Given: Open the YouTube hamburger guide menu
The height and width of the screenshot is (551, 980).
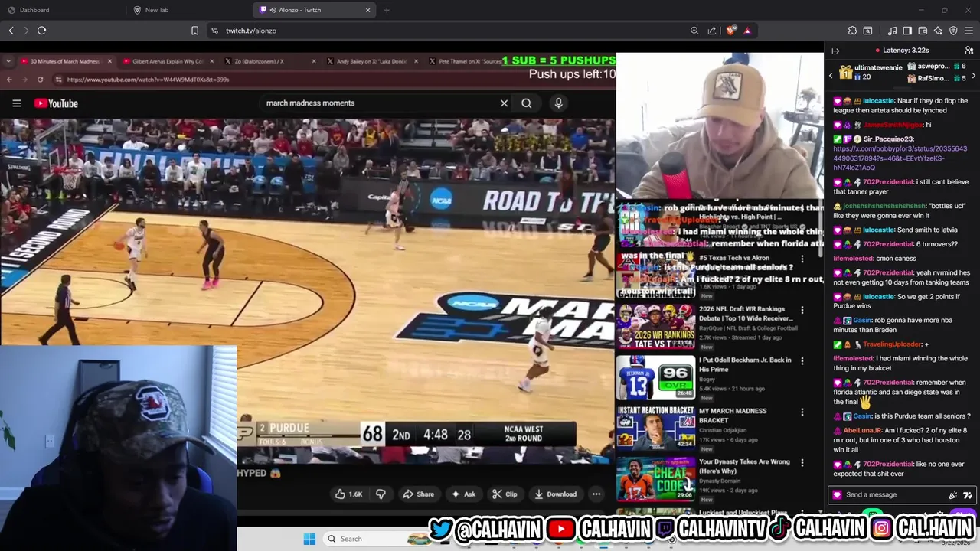Looking at the screenshot, I should [16, 103].
